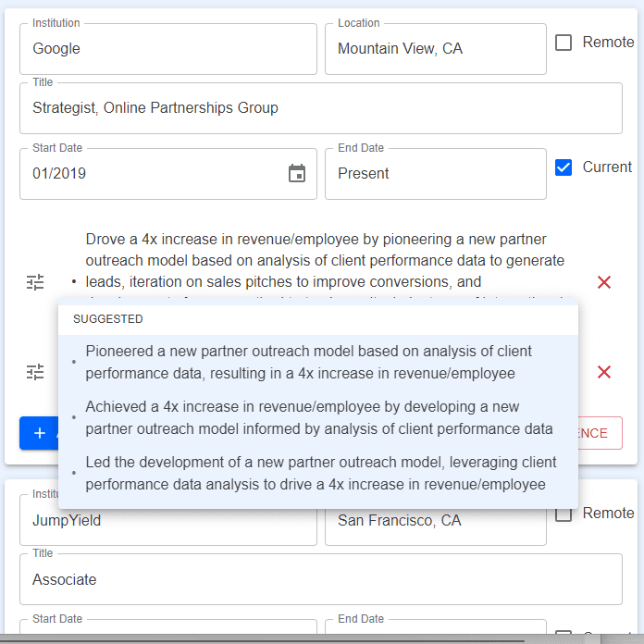Screen dimensions: 644x644
Task: Toggle the Remote checkbox for JumpYield
Action: coord(563,514)
